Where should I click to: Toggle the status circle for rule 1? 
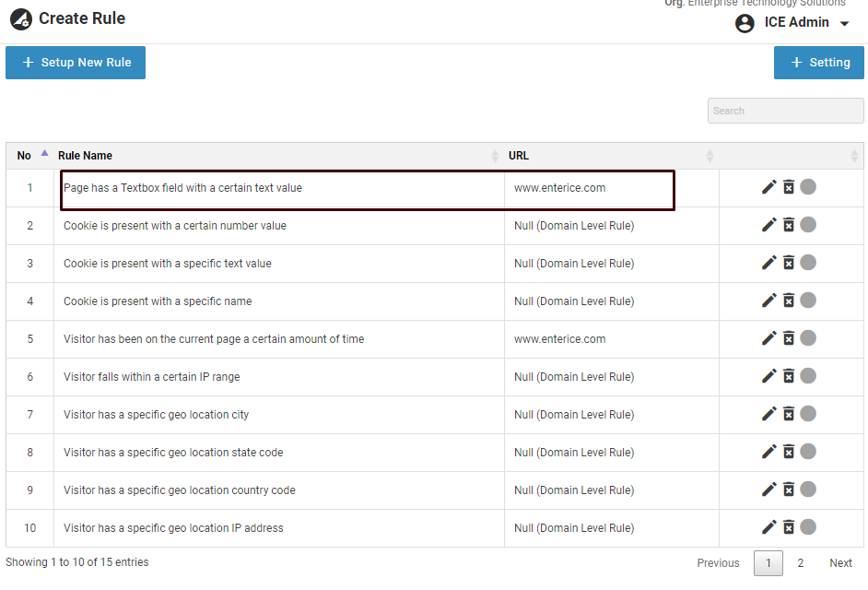808,187
